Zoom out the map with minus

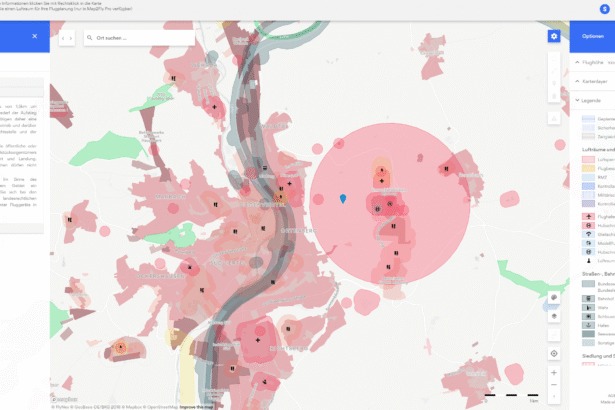click(554, 386)
